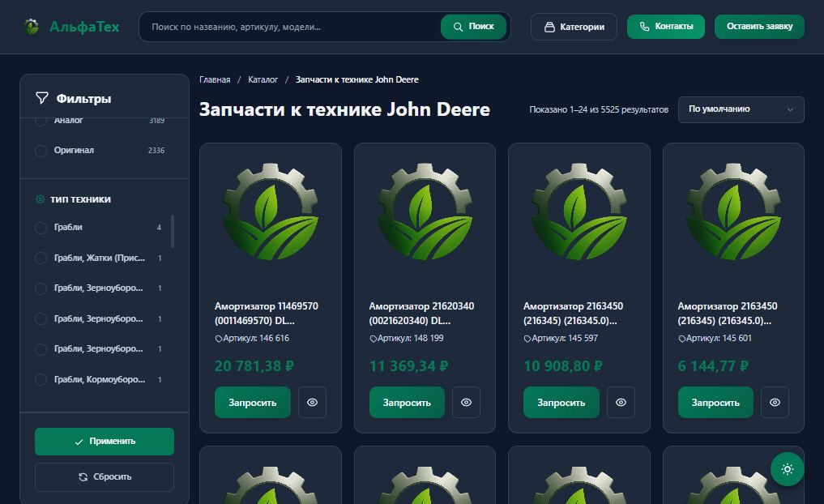Open the По умолчанию sort dropdown
Screen dimensions: 824x504
[741, 109]
